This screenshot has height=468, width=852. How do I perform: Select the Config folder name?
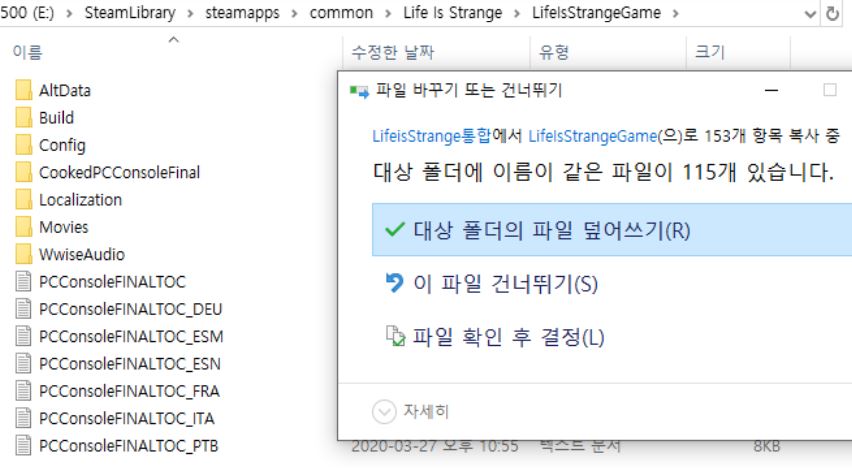point(62,145)
